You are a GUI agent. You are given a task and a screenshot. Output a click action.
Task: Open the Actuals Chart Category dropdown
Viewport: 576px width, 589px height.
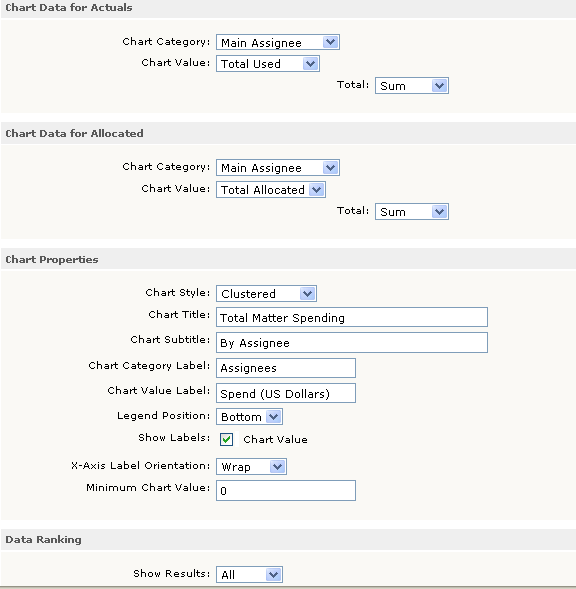278,42
